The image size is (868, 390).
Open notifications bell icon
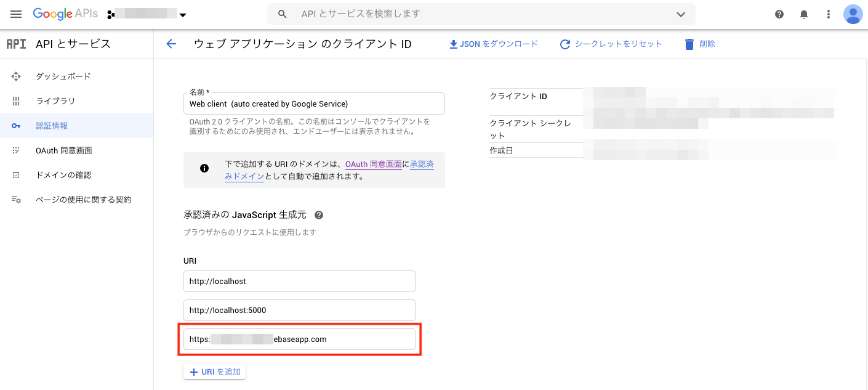pyautogui.click(x=803, y=14)
